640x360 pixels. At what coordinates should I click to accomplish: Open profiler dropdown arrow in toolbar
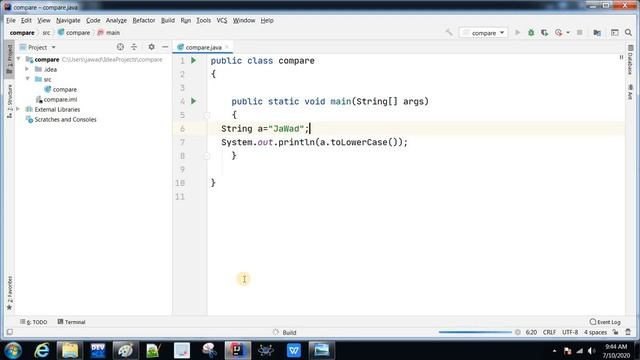[x=567, y=33]
